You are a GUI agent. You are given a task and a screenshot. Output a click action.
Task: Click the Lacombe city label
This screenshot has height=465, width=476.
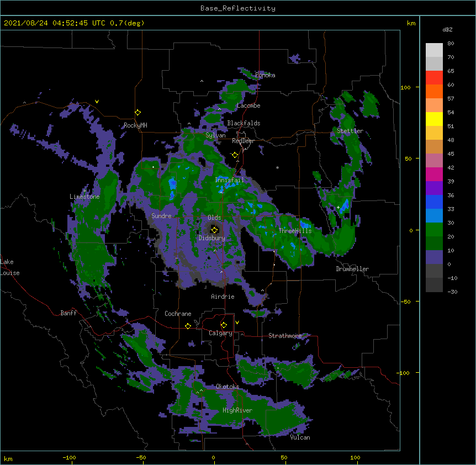(248, 105)
